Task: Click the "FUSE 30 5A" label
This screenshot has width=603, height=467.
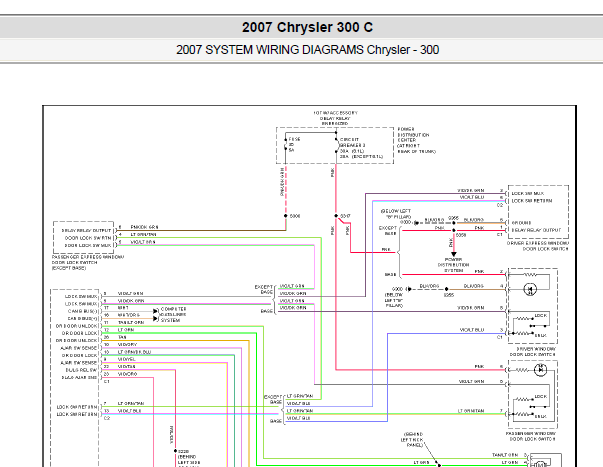Action: (294, 145)
